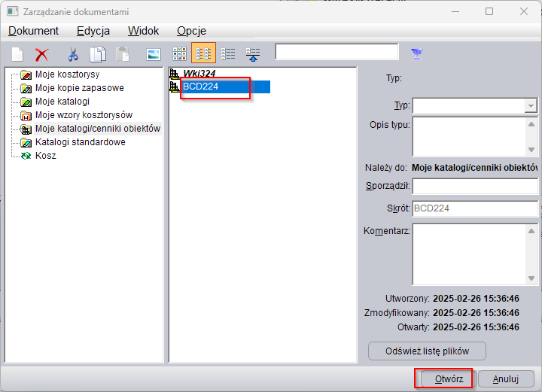
Task: Close the Zarządzanie dokumentami window
Action: pyautogui.click(x=524, y=11)
